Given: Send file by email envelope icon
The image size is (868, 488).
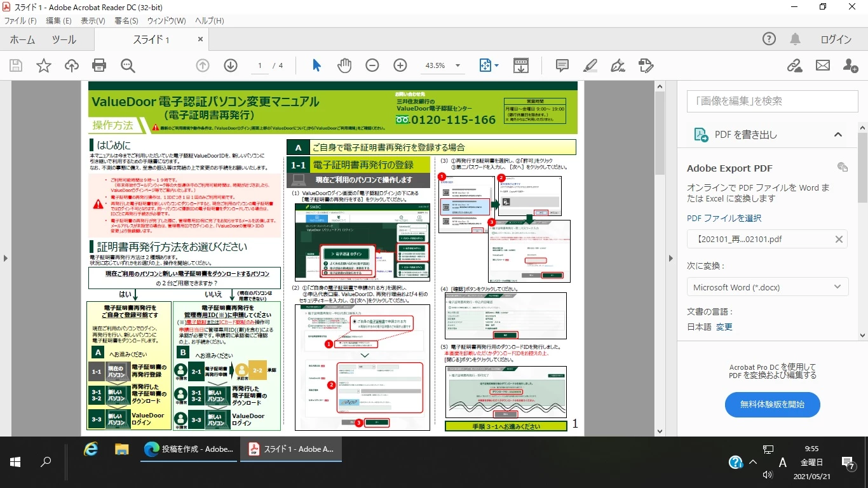Looking at the screenshot, I should 823,65.
